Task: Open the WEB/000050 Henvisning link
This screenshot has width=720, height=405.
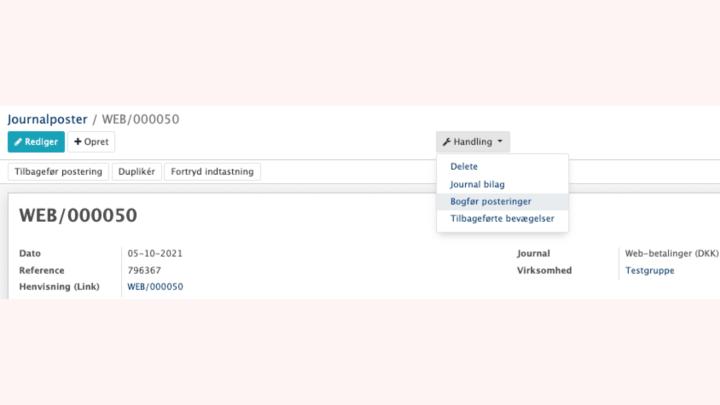Action: point(155,287)
